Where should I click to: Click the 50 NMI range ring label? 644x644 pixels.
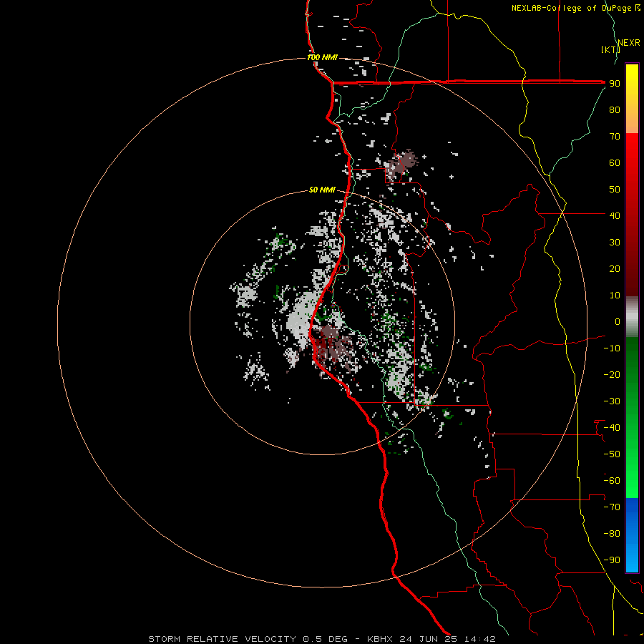coord(323,190)
